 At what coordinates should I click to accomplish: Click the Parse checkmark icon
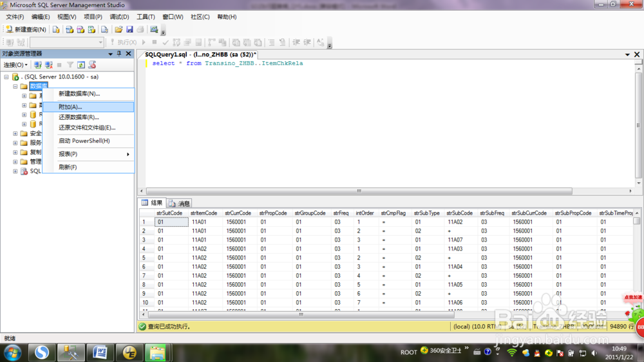coord(166,43)
